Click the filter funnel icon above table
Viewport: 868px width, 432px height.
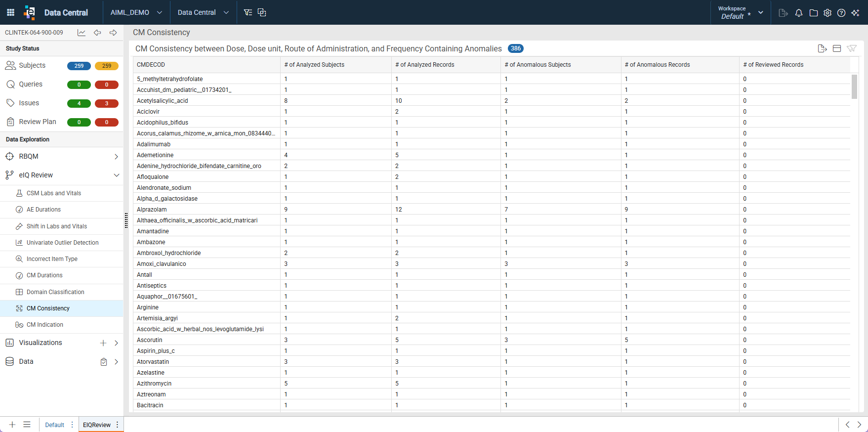pos(852,48)
